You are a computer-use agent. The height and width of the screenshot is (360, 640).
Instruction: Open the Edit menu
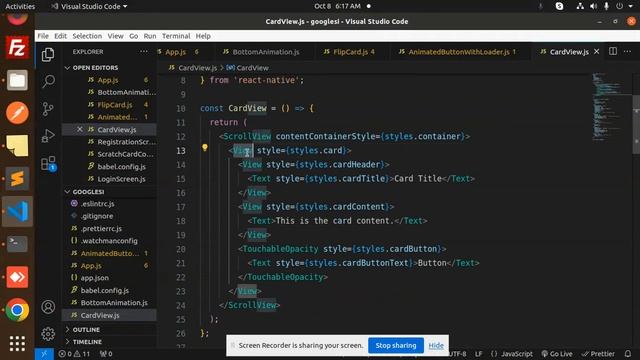click(x=60, y=36)
